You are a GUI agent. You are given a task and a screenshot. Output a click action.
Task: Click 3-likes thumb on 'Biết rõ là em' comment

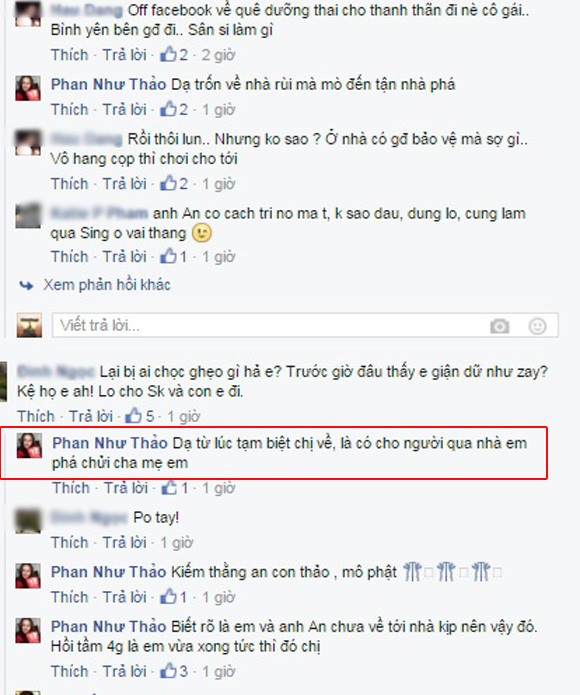tap(174, 671)
